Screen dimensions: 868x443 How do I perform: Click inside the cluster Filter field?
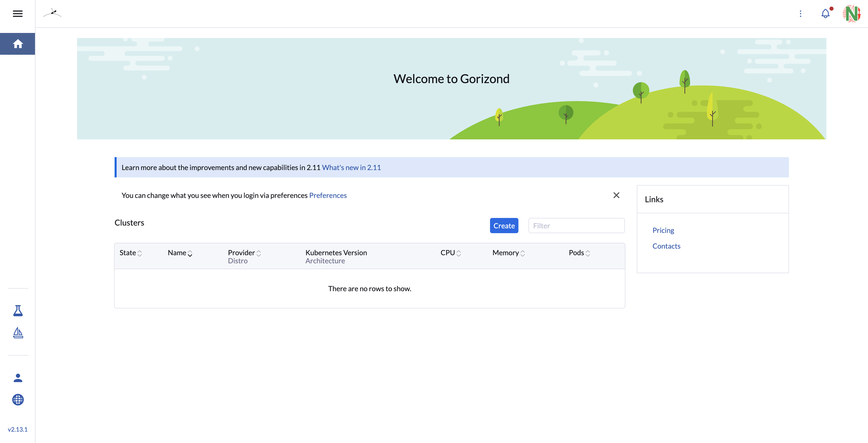pos(576,225)
